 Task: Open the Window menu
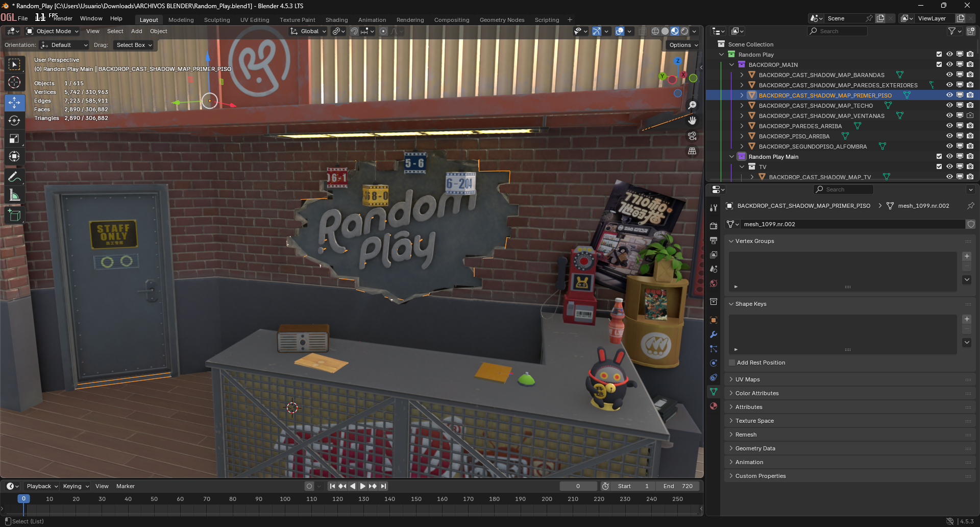(91, 18)
